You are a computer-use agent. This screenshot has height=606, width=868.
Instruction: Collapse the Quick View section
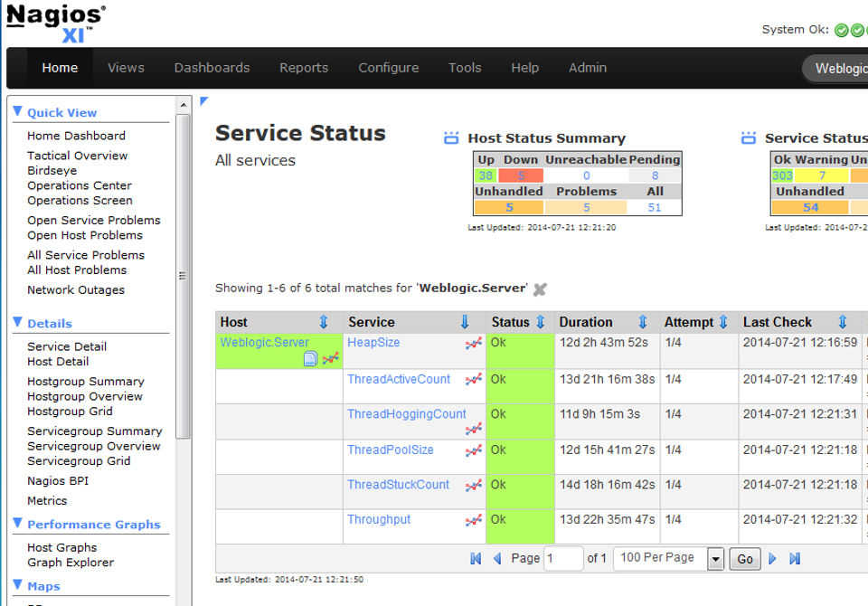[18, 111]
